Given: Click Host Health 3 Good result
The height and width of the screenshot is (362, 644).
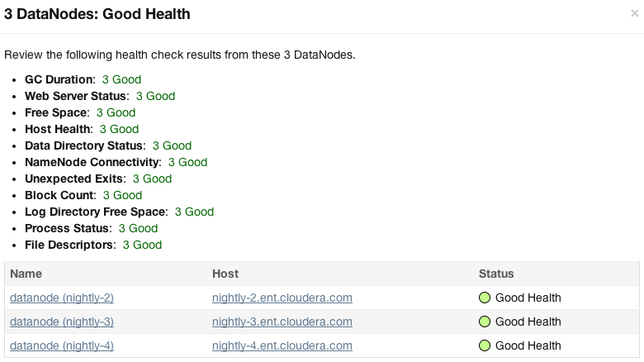Looking at the screenshot, I should pyautogui.click(x=119, y=129).
